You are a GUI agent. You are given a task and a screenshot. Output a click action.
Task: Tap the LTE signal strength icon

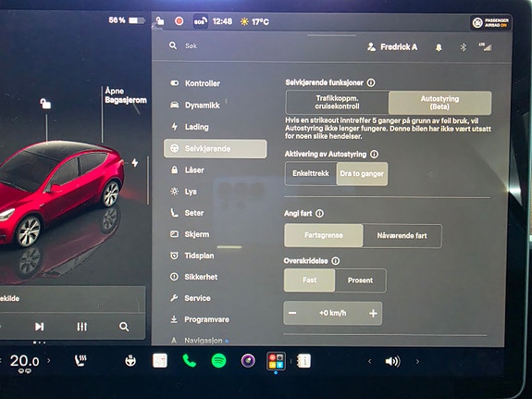click(485, 46)
